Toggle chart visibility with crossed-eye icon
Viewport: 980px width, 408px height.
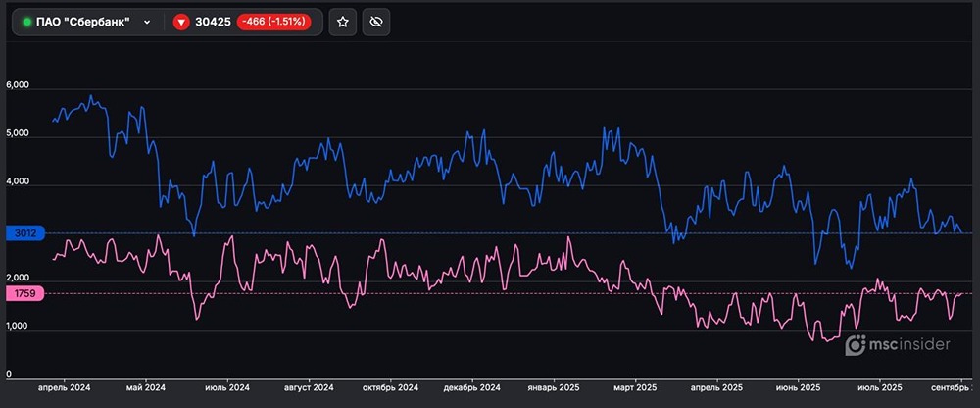click(376, 23)
